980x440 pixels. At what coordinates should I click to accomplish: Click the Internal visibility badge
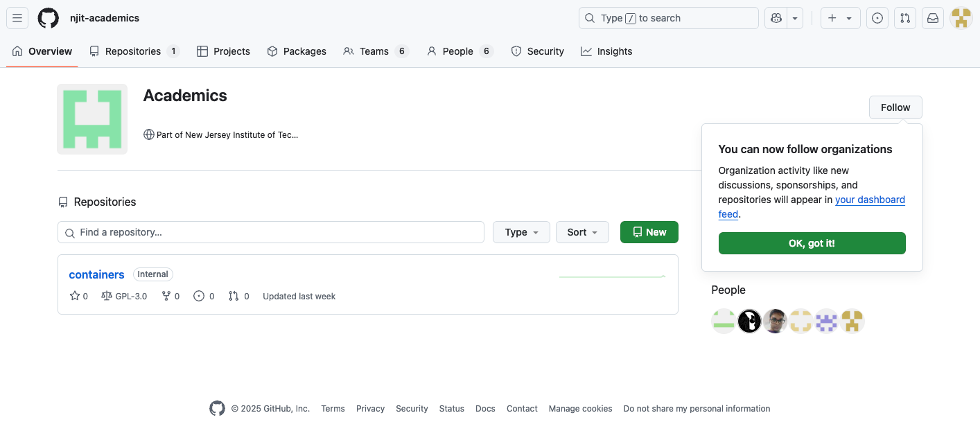click(152, 274)
